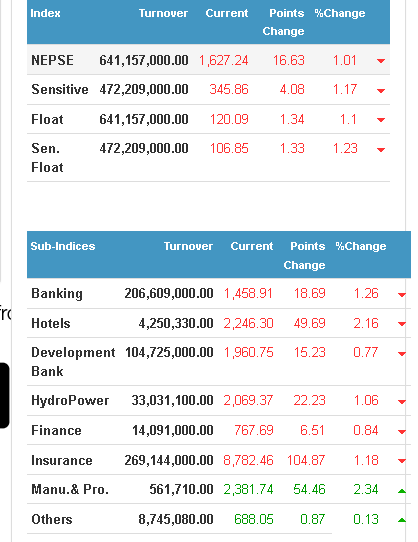Click the Sub-Indices column header
This screenshot has width=418, height=542.
(63, 246)
